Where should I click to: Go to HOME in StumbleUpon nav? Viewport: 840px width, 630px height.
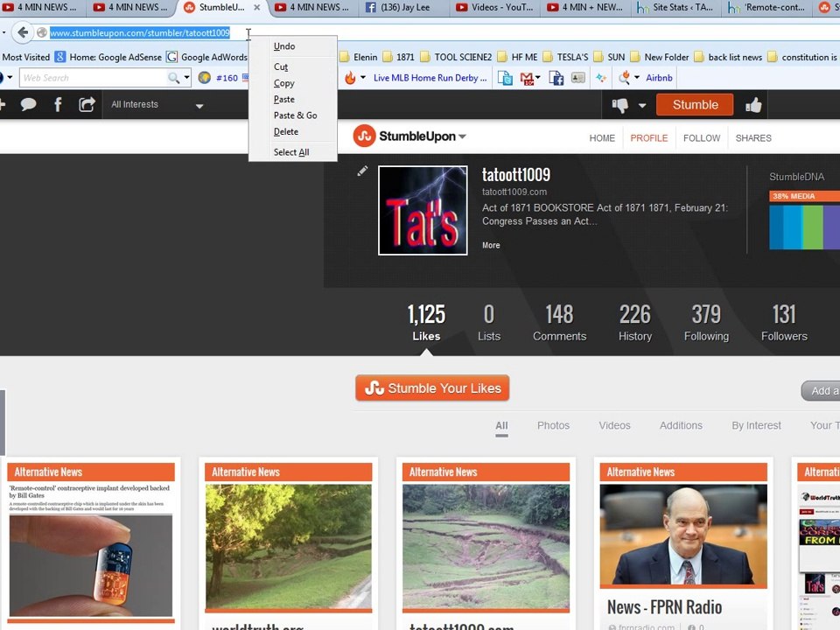[602, 138]
